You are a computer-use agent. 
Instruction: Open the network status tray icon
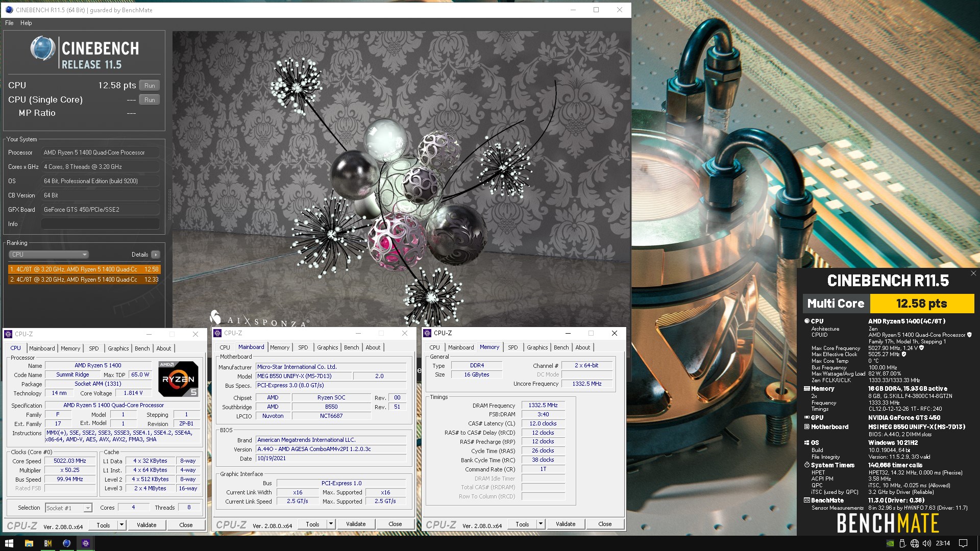click(915, 543)
